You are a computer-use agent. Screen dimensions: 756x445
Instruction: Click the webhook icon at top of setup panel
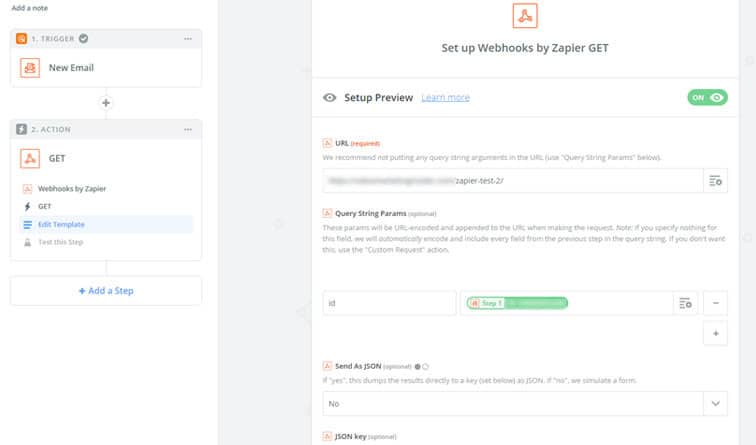(525, 16)
